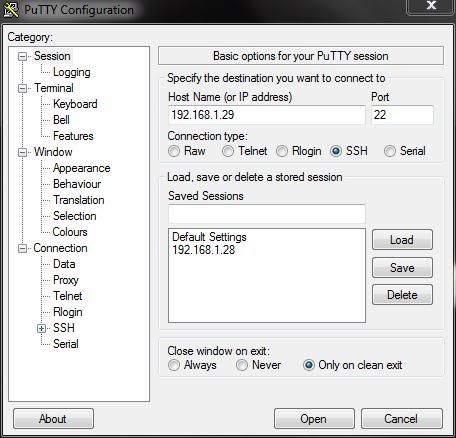Expand the SSH tree node
This screenshot has height=438, width=456.
point(41,328)
